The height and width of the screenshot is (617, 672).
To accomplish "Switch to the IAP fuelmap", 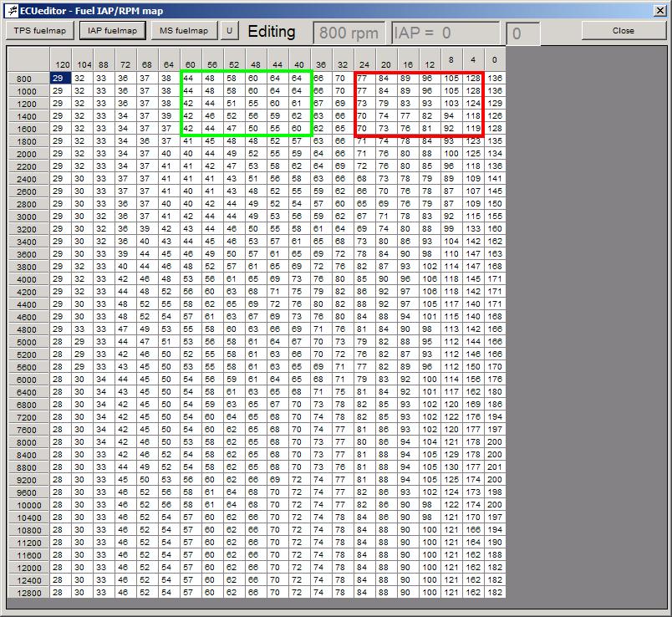I will coord(112,31).
